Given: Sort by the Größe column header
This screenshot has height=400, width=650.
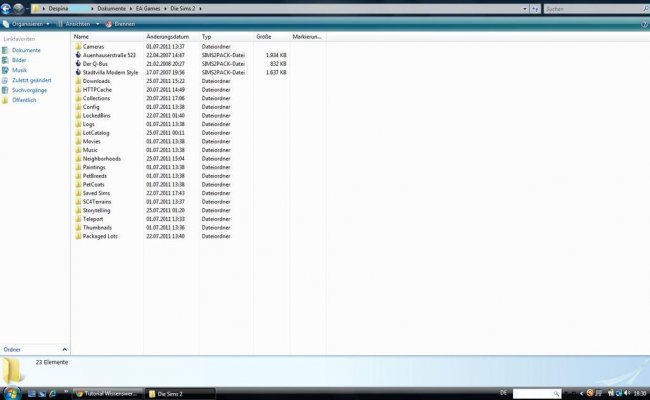Looking at the screenshot, I should tap(272, 36).
